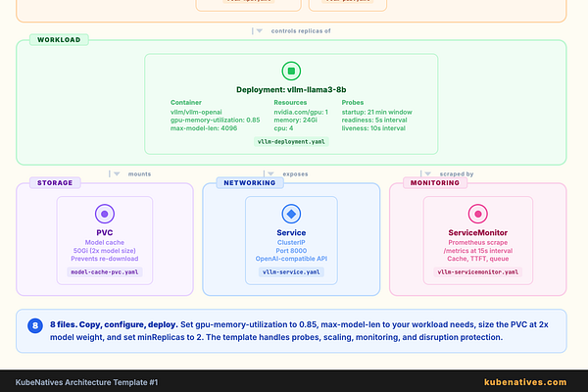Click the "Prometheus scrape" line
588x392 pixels.
478,243
